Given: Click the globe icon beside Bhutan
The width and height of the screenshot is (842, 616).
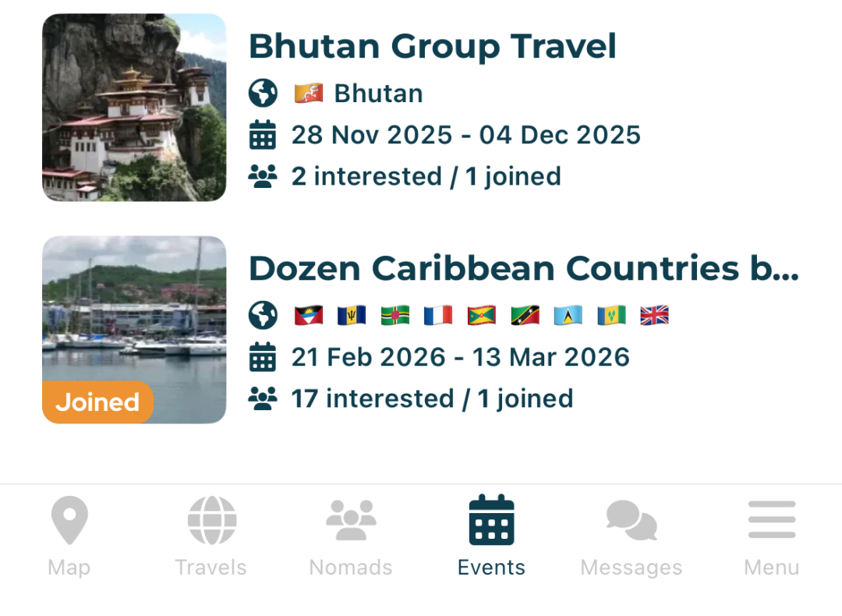Looking at the screenshot, I should point(263,94).
